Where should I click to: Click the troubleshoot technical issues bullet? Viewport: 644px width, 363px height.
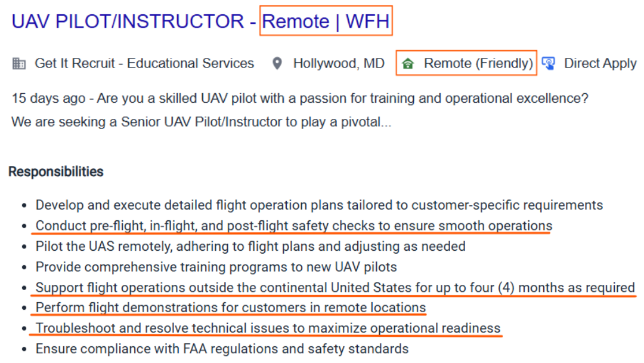point(268,328)
